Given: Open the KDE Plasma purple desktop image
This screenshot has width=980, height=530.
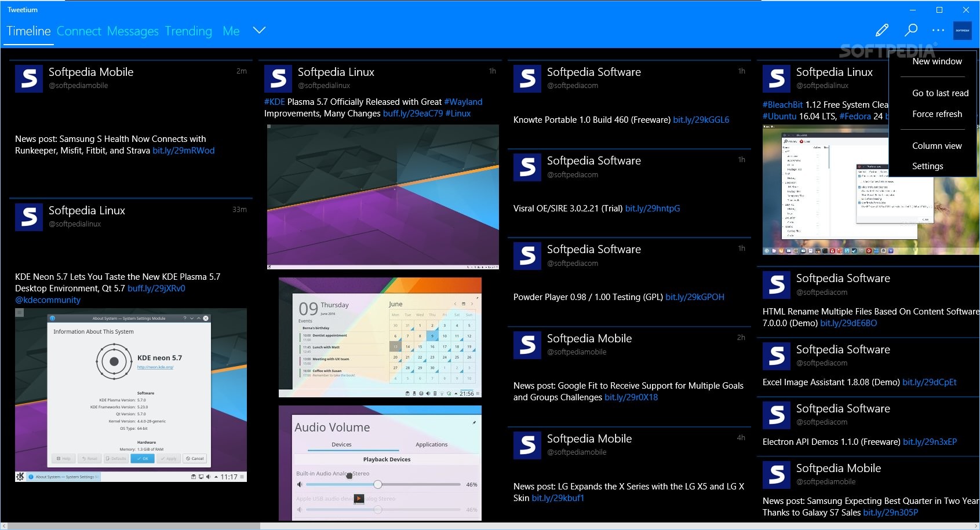Looking at the screenshot, I should pos(383,197).
